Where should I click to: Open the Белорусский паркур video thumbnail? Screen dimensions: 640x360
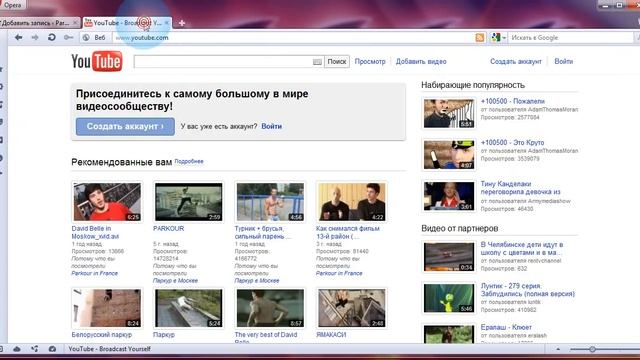pos(107,308)
